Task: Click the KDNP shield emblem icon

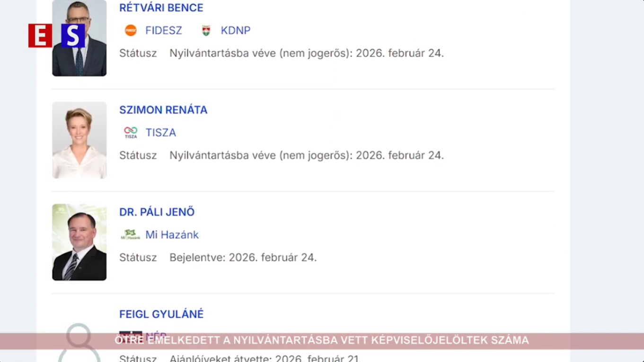Action: [x=206, y=30]
